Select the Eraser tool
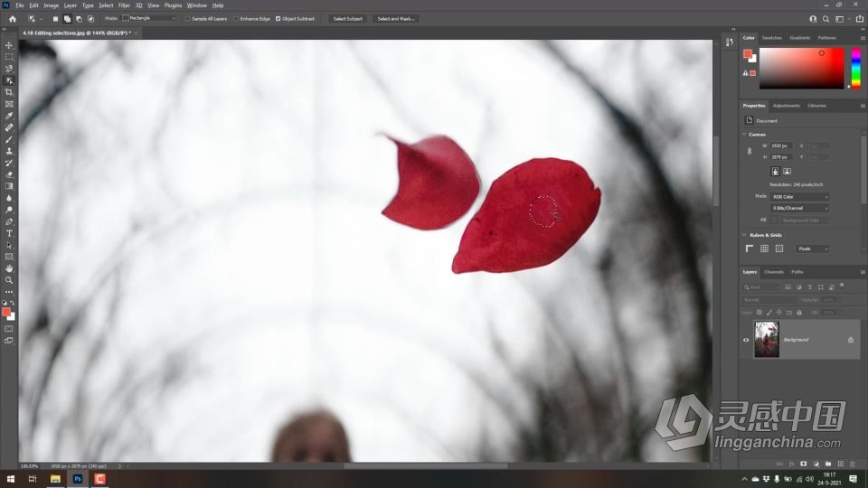The image size is (868, 488). [9, 174]
